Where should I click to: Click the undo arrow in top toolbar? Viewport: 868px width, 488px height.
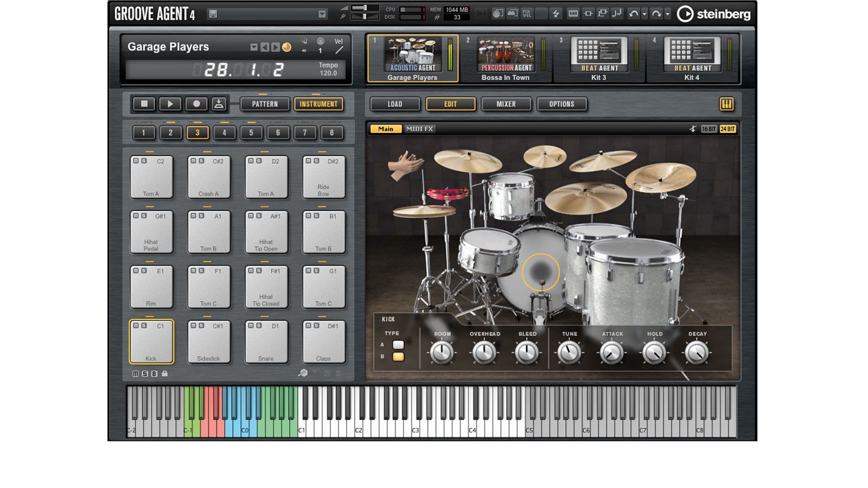coord(633,14)
